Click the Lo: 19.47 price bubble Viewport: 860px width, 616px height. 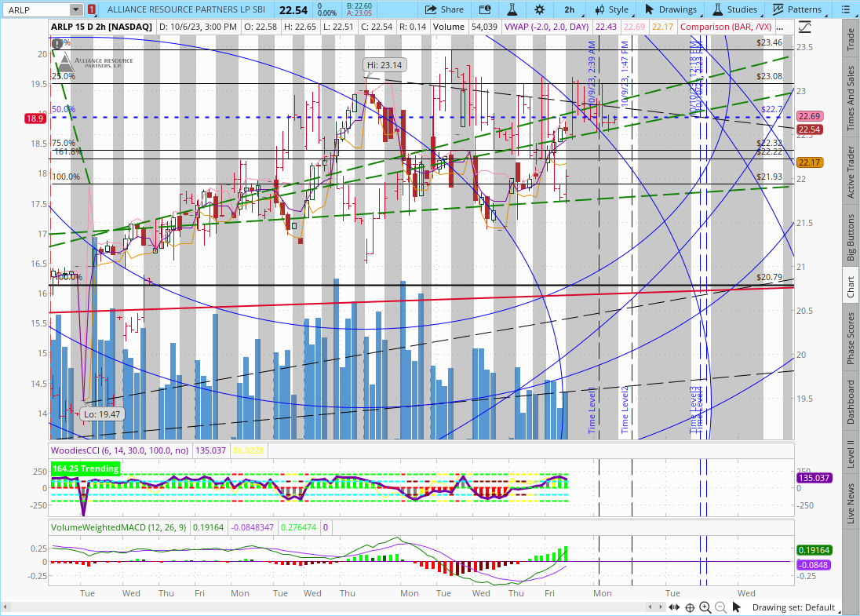point(101,414)
